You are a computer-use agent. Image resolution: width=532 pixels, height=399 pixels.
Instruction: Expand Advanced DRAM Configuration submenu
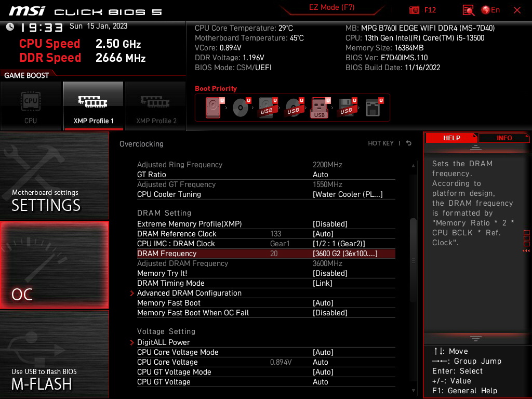[x=266, y=293]
